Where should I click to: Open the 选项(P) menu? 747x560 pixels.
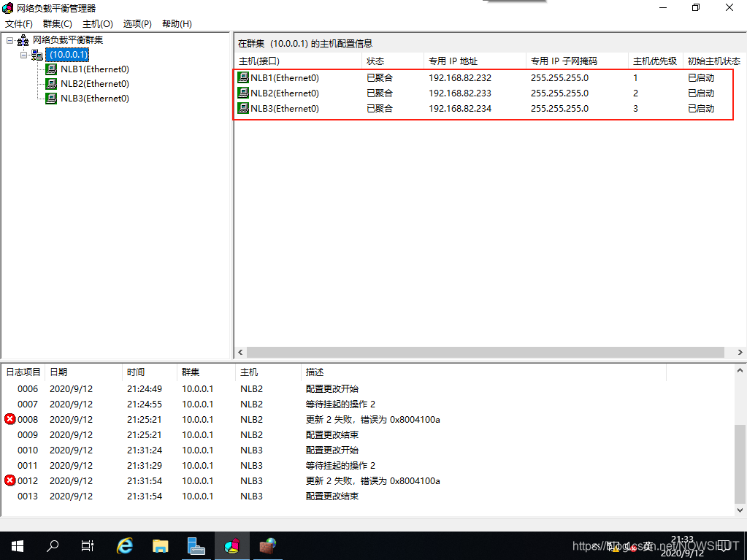(137, 23)
